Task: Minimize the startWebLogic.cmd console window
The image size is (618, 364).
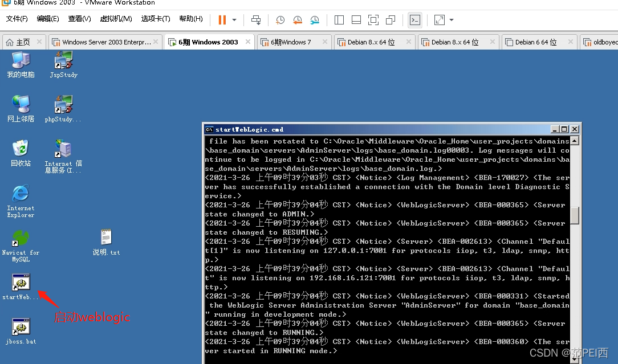Action: coord(555,129)
